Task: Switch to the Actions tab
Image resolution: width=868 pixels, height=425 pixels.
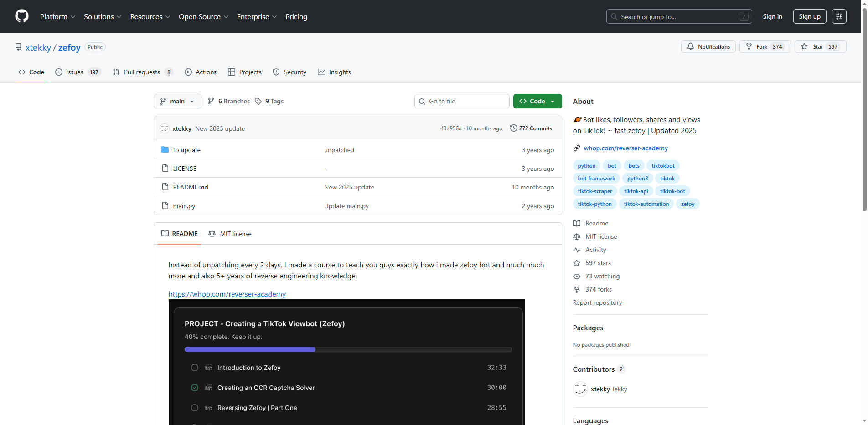Action: [201, 72]
